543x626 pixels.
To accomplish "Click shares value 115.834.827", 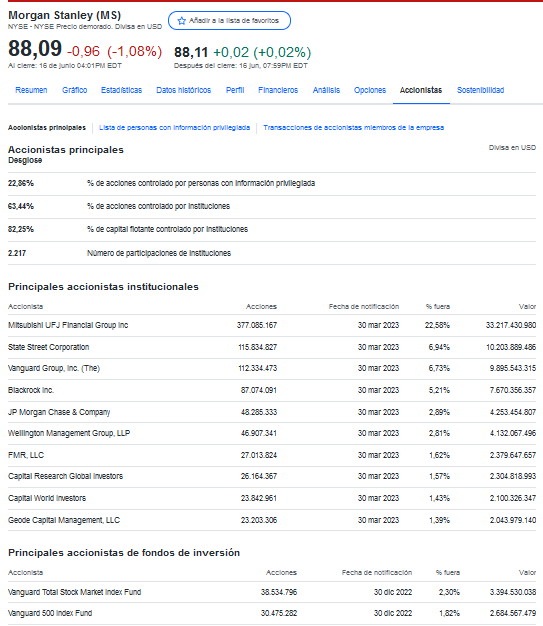I will tap(258, 347).
